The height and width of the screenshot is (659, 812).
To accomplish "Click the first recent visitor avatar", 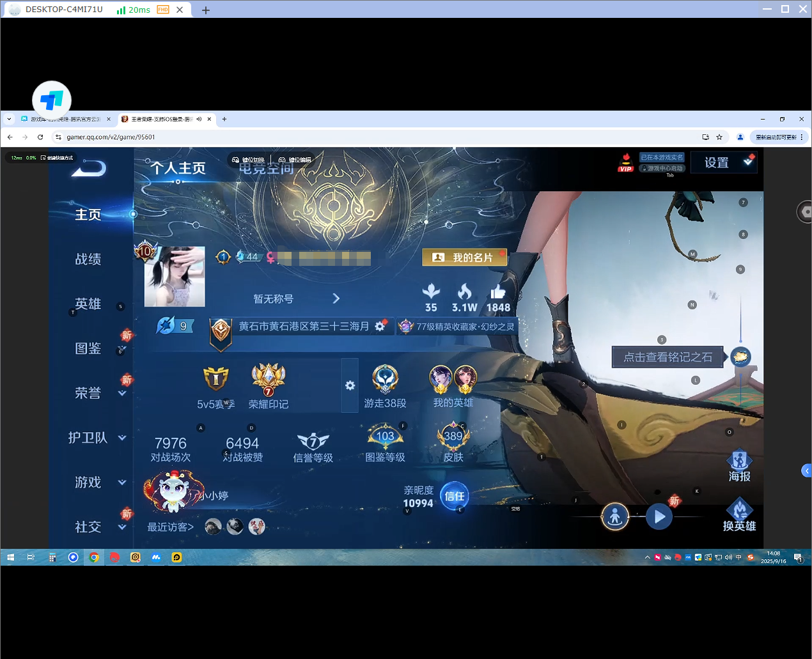I will pyautogui.click(x=213, y=527).
